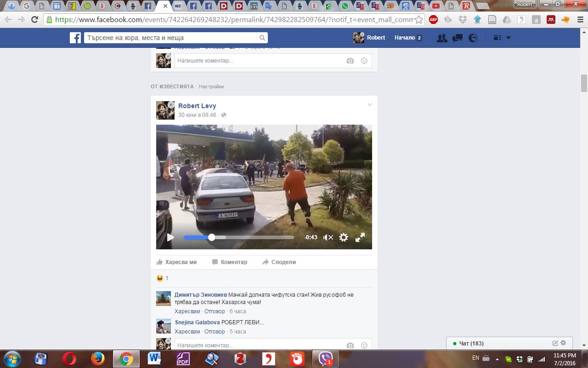The width and height of the screenshot is (588, 368).
Task: Expand the Facebook account menu arrow
Action: pyautogui.click(x=509, y=38)
